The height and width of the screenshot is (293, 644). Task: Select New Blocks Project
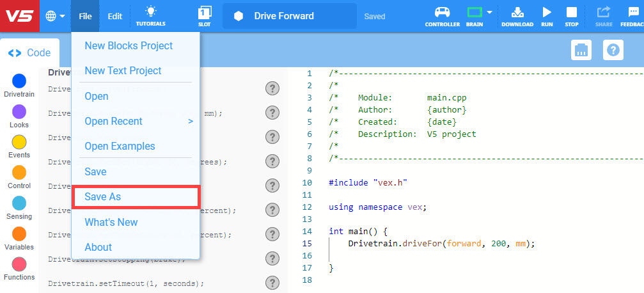click(129, 46)
